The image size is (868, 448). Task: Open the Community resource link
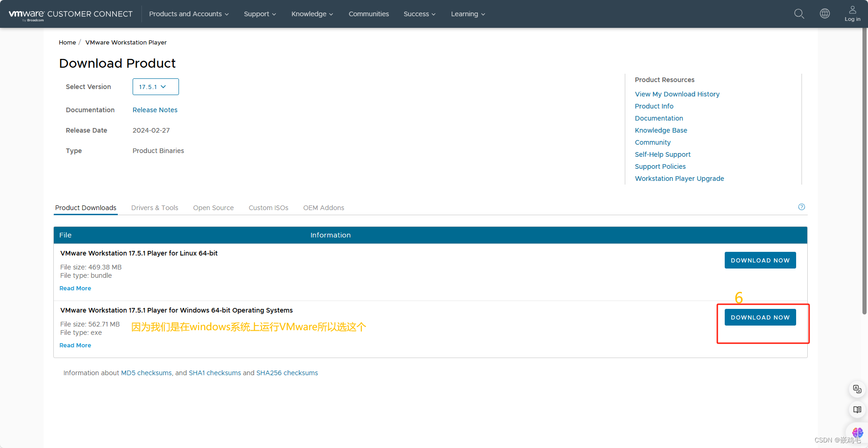point(652,142)
